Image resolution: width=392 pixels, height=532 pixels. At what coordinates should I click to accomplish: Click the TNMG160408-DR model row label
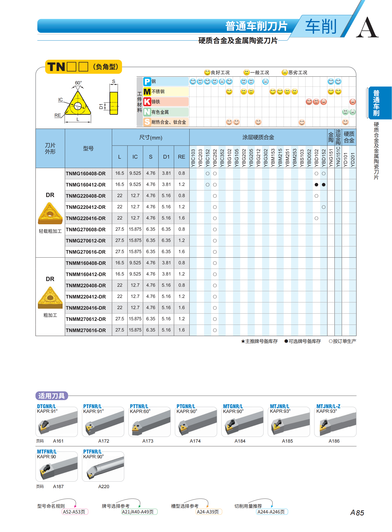click(86, 174)
